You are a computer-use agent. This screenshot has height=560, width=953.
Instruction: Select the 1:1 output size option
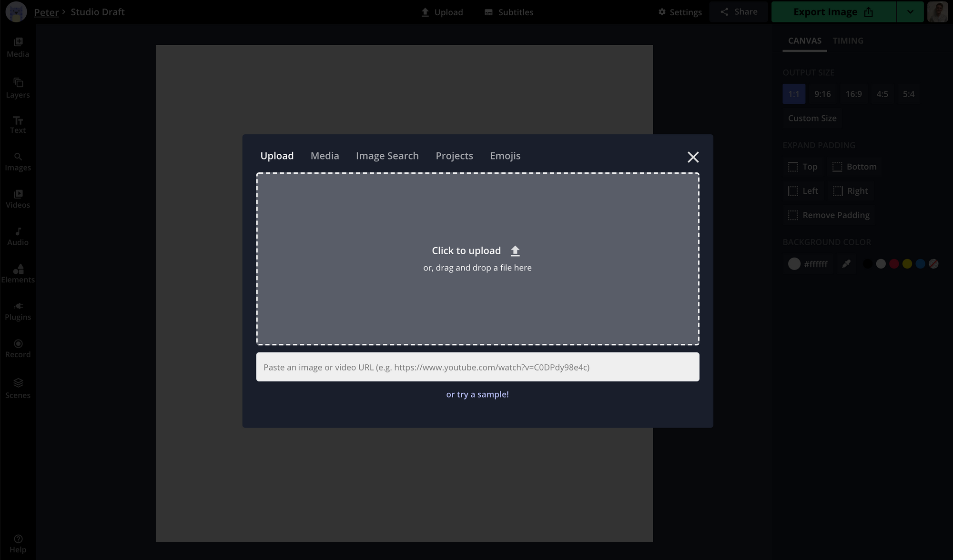point(794,94)
